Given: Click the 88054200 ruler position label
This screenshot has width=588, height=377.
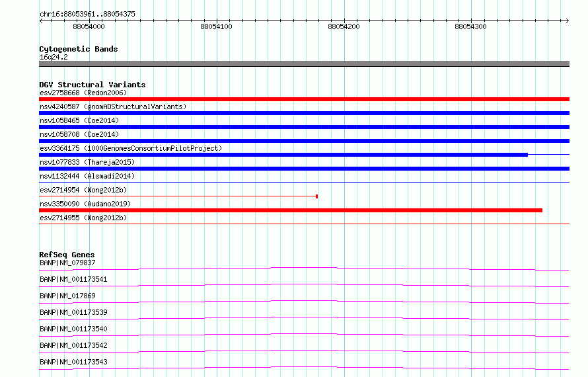Looking at the screenshot, I should [344, 26].
